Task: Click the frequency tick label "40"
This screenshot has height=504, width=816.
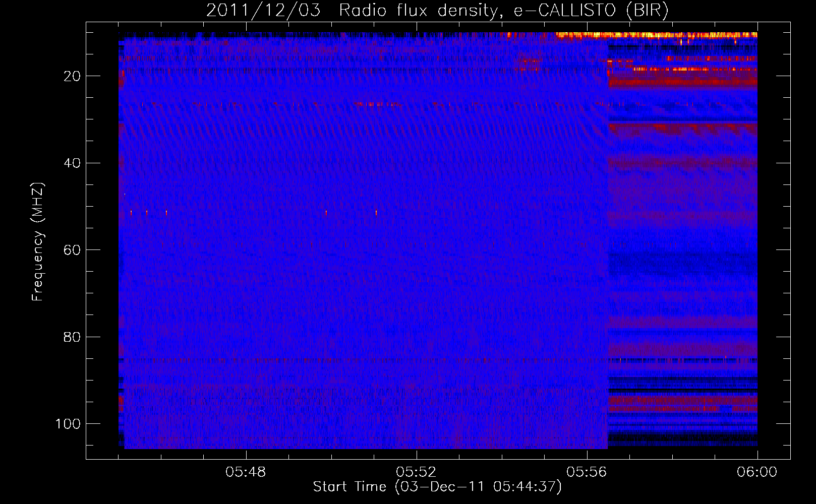Action: coord(72,163)
